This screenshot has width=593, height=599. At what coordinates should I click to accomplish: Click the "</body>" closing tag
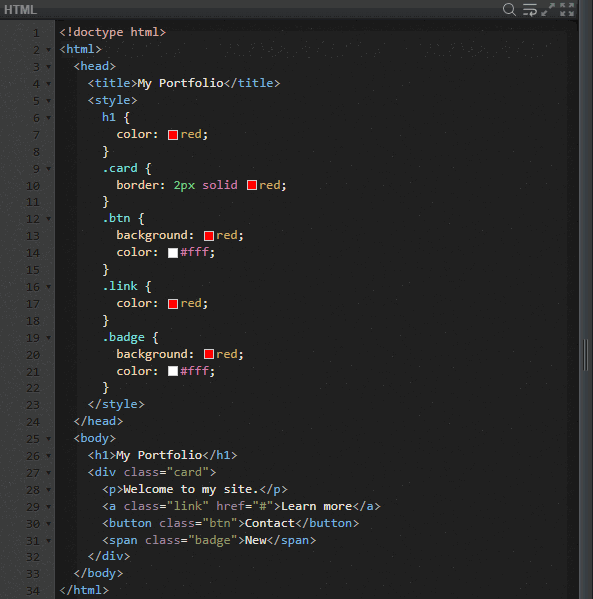[98, 573]
